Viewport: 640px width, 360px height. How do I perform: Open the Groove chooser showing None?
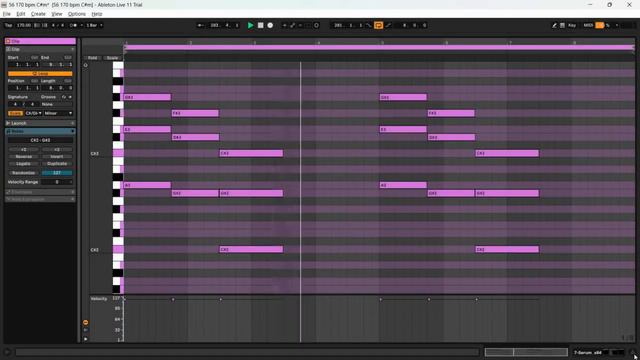point(57,104)
